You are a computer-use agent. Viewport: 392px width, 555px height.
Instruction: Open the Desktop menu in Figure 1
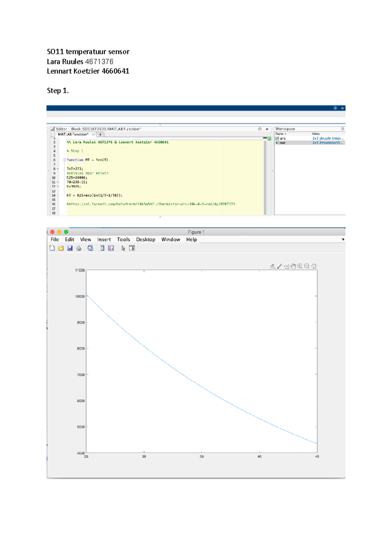[x=146, y=239]
